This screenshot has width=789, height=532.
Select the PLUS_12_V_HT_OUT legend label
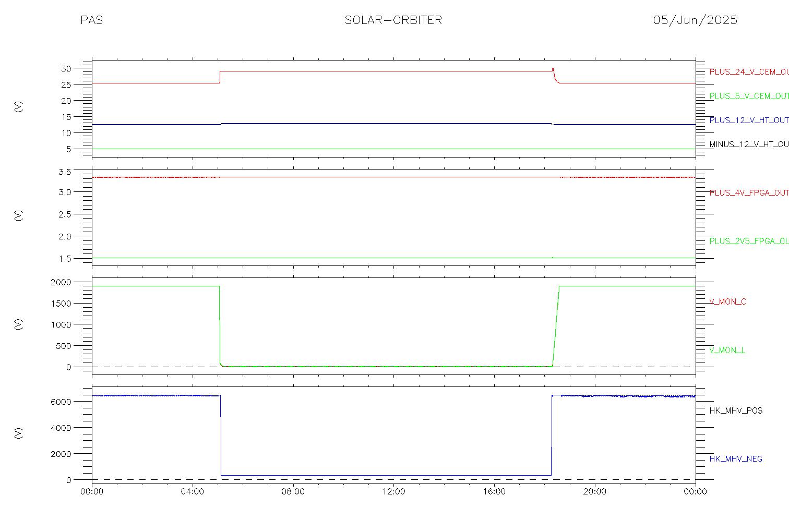[749, 120]
